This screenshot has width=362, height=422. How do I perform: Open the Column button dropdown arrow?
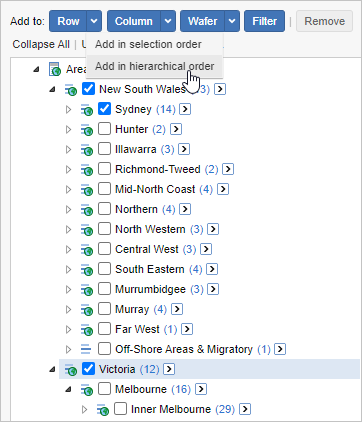pos(168,21)
